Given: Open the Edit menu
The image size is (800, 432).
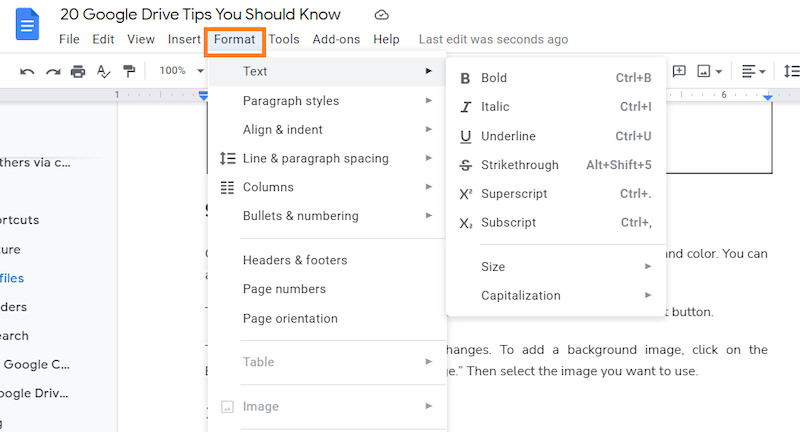Looking at the screenshot, I should tap(103, 39).
